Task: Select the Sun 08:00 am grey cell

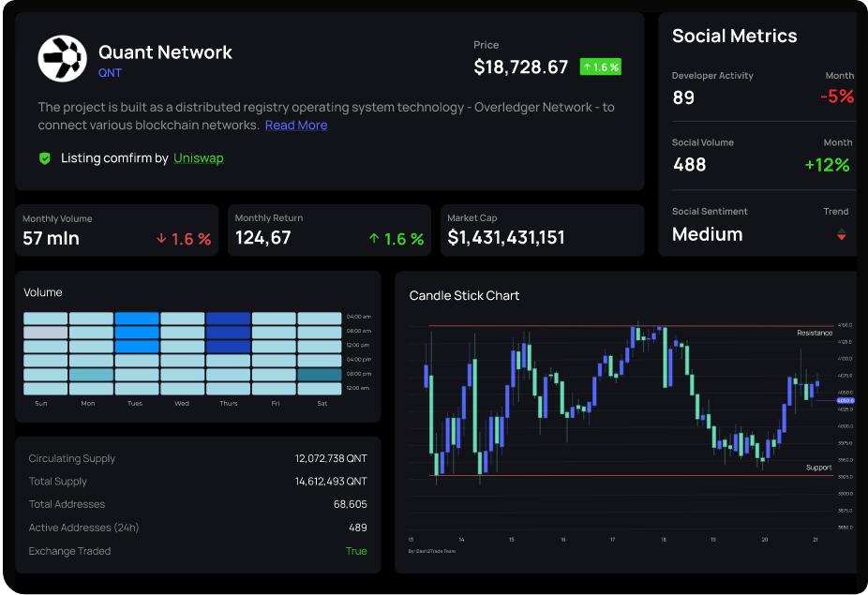Action: coord(45,333)
